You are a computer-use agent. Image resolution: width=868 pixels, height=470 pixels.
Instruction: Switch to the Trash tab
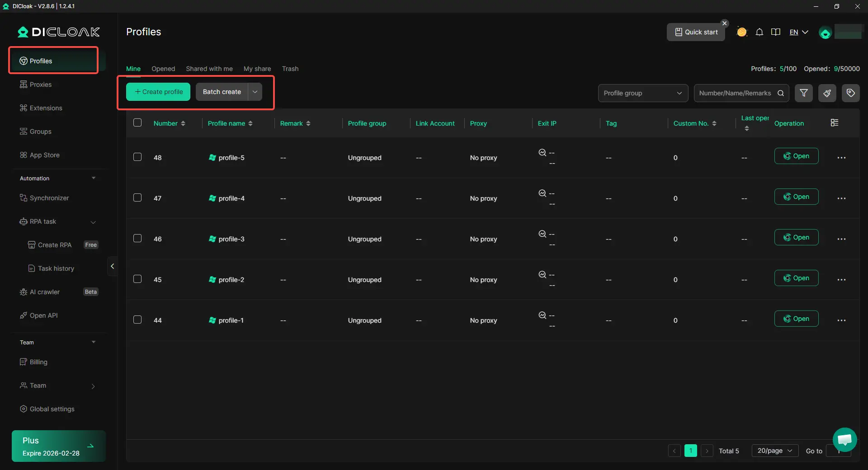coord(290,69)
